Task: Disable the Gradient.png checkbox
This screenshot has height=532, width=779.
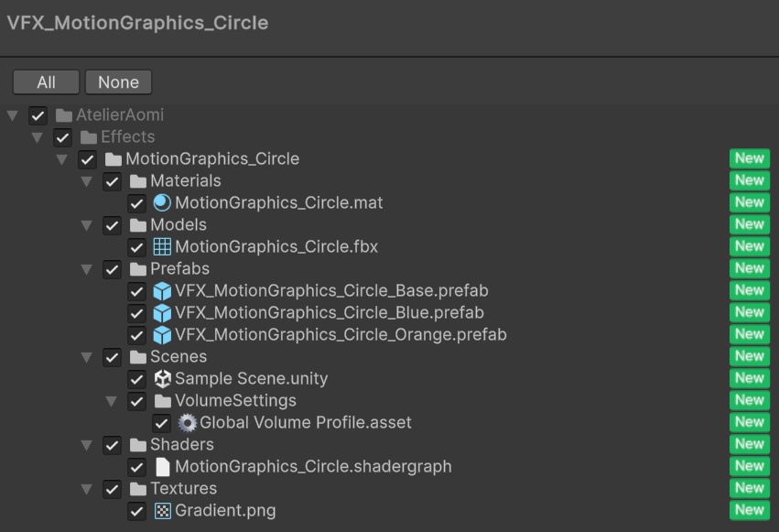Action: click(x=138, y=510)
